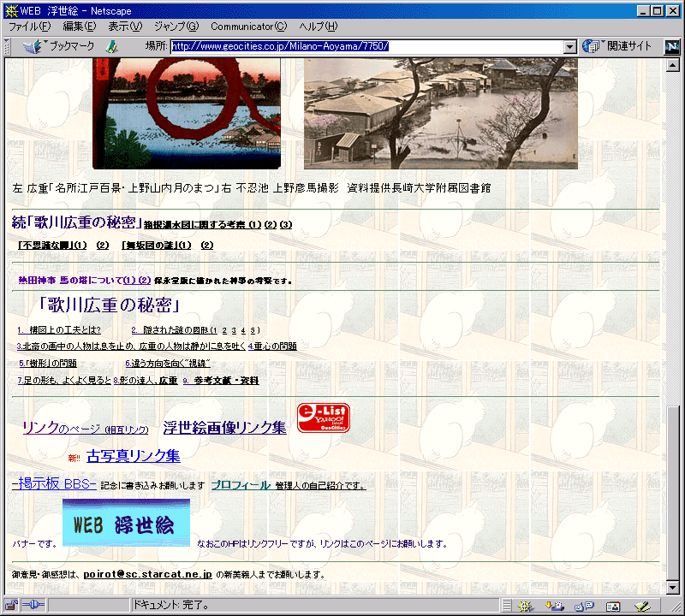
Task: Click the Netscape N logo
Action: (672, 47)
